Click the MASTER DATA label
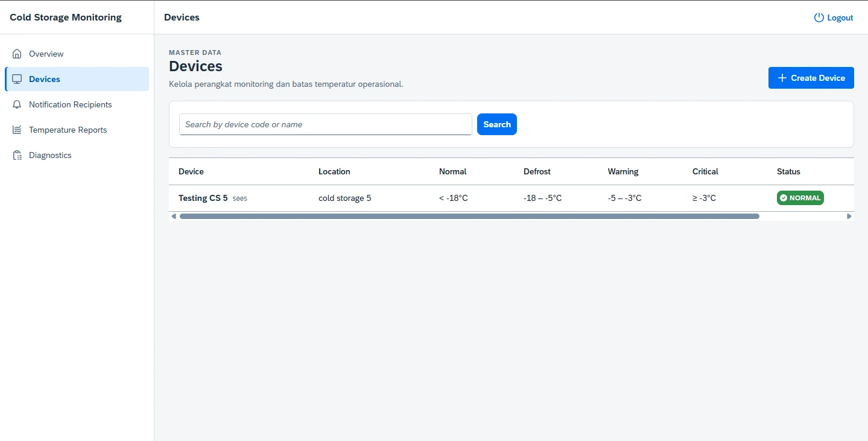868x441 pixels. (x=195, y=52)
